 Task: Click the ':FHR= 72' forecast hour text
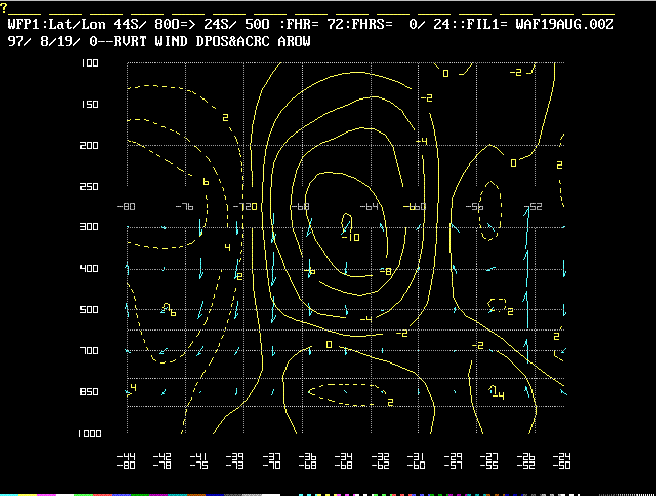tap(311, 25)
